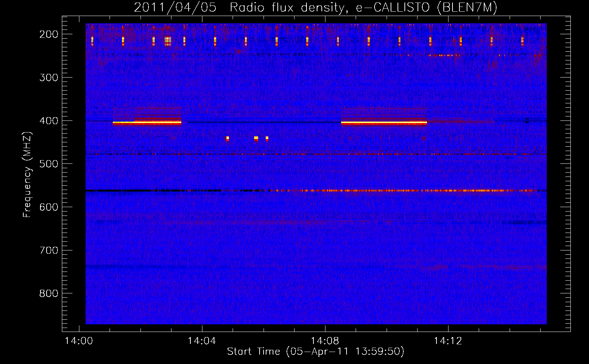The height and width of the screenshot is (364, 589).
Task: Click the 'Start Time (05-Apr-11 13:59:50)' label
Action: [316, 351]
